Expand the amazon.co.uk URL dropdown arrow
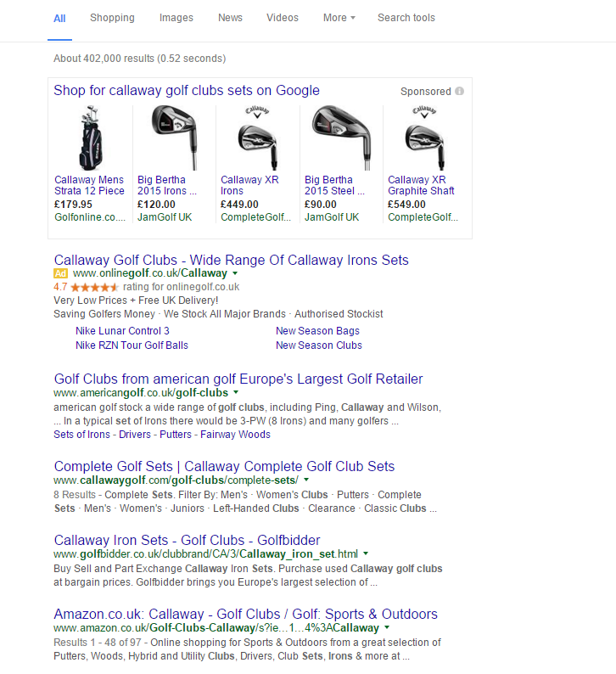 [387, 627]
